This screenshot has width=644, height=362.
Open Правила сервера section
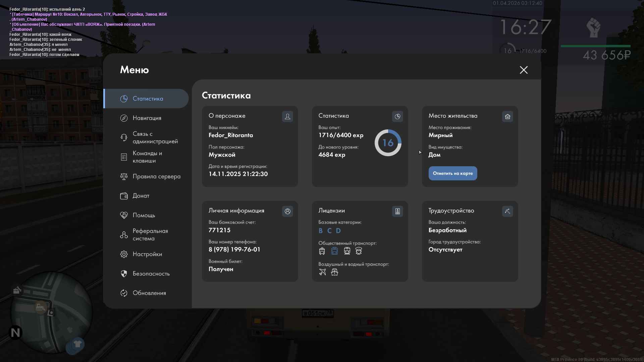[156, 176]
